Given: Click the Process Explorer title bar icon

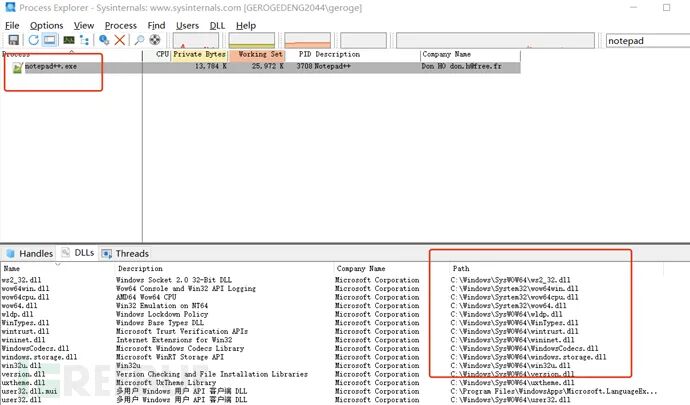Looking at the screenshot, I should pos(10,7).
